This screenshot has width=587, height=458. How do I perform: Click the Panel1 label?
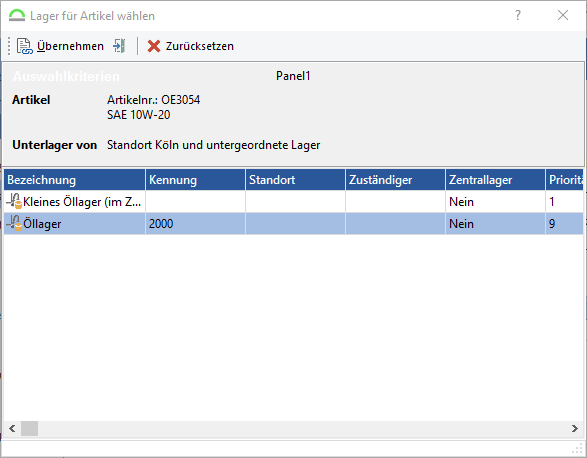[x=293, y=76]
